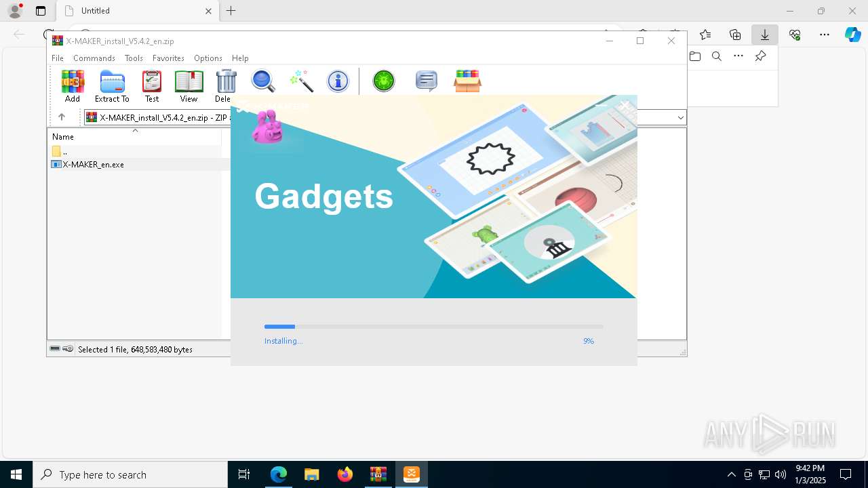This screenshot has height=488, width=868.
Task: Open more options in Downloads panel
Action: click(738, 56)
